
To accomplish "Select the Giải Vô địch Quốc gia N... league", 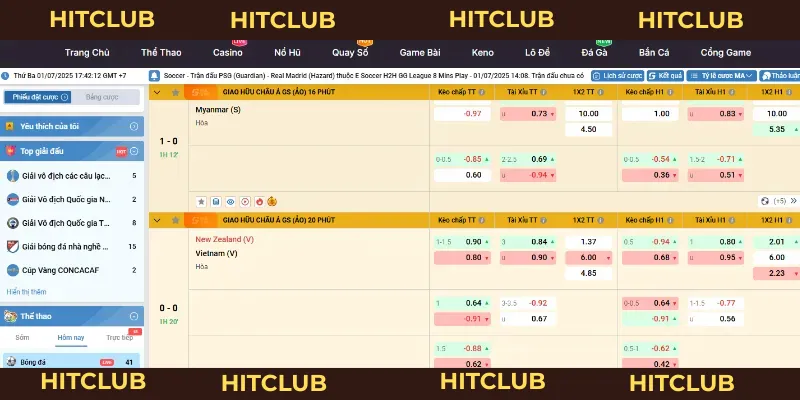I will pyautogui.click(x=72, y=199).
